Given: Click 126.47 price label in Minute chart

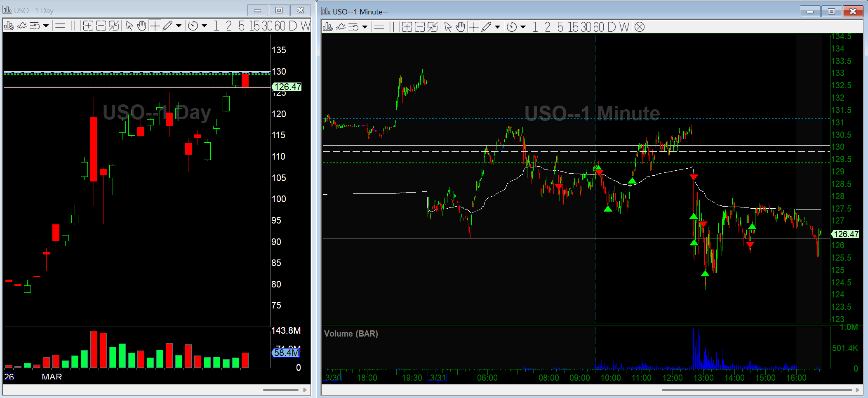Looking at the screenshot, I should point(845,234).
